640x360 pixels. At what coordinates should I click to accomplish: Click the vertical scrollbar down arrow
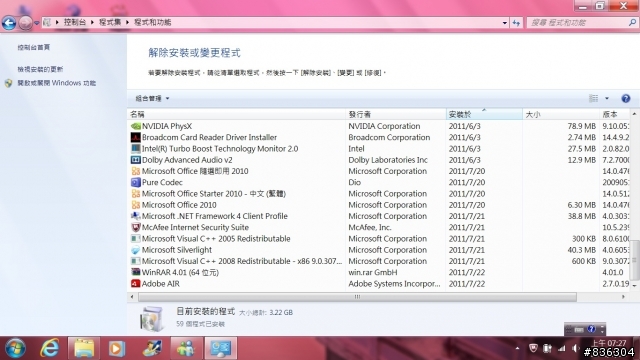[x=634, y=286]
